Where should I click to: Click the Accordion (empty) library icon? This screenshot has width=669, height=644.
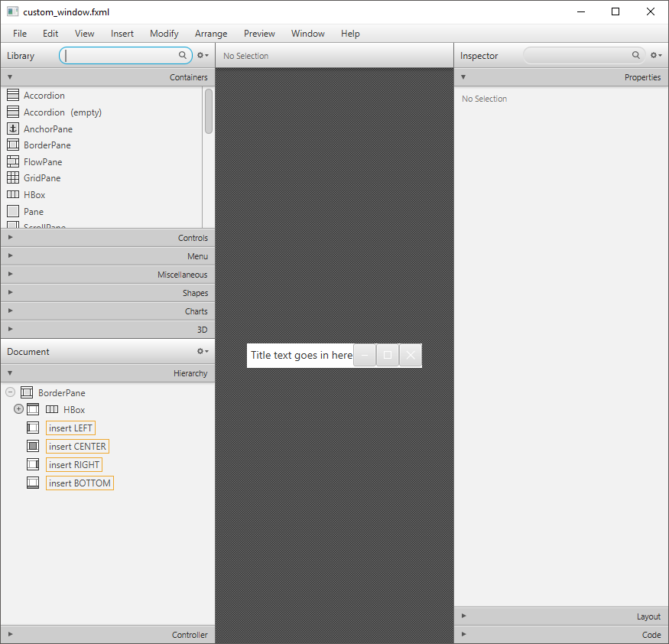pyautogui.click(x=13, y=112)
